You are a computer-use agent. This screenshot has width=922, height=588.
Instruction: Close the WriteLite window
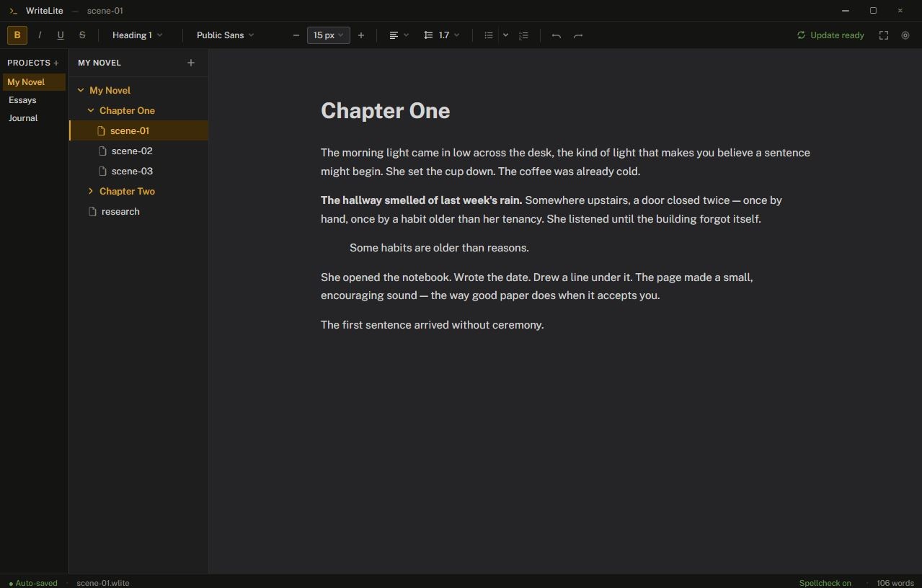pyautogui.click(x=900, y=11)
